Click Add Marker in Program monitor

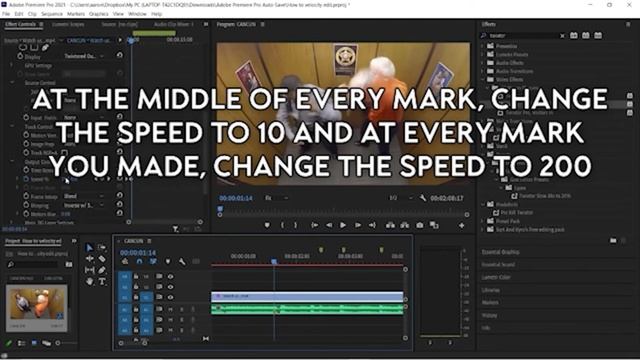click(x=267, y=225)
